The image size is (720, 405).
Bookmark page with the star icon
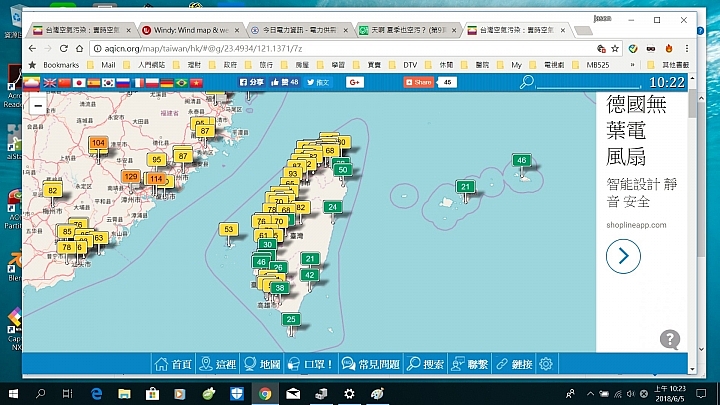(x=615, y=48)
